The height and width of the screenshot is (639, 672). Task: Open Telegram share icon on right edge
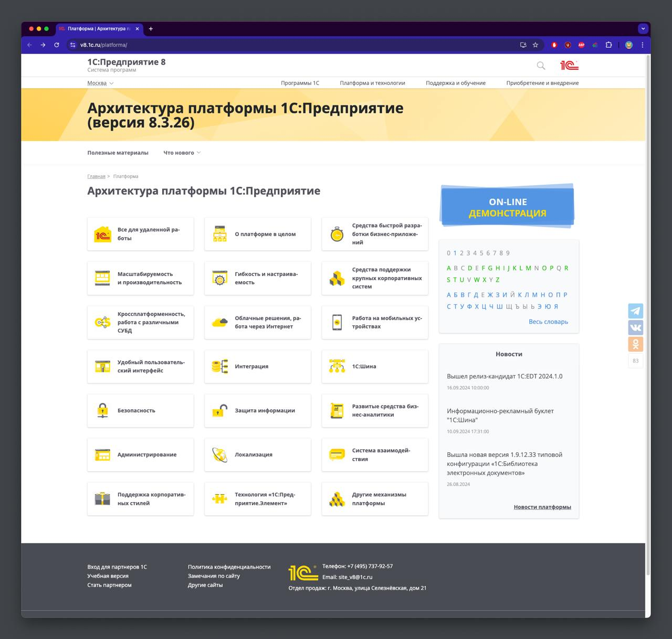636,311
